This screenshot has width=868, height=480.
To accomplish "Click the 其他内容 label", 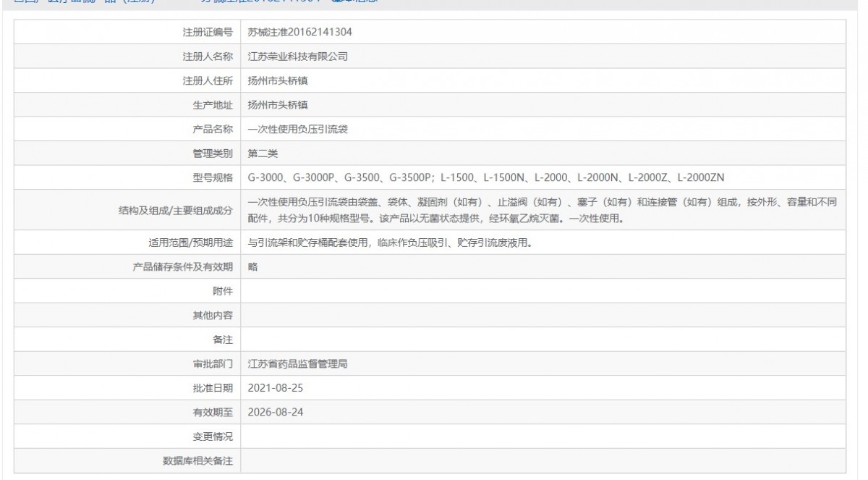I will 213,315.
